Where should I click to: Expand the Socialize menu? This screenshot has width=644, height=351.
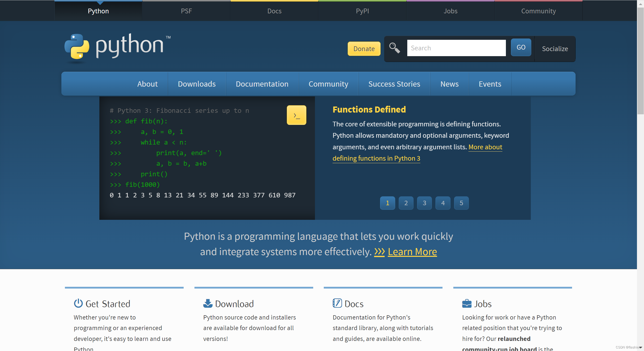555,49
